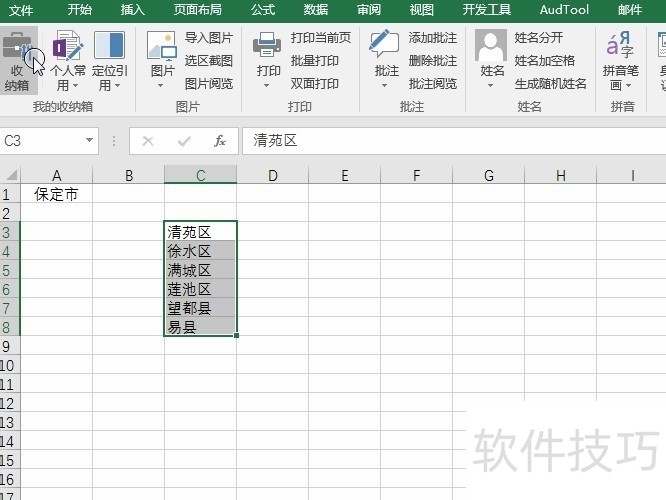Image resolution: width=666 pixels, height=500 pixels.
Task: Select cell containing 保定市
Action: point(56,194)
